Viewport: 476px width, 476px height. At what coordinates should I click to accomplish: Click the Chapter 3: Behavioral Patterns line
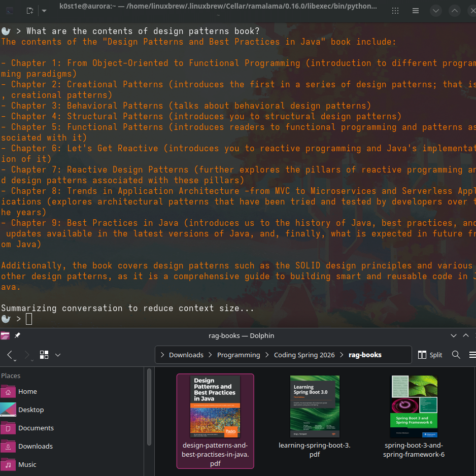click(x=186, y=106)
